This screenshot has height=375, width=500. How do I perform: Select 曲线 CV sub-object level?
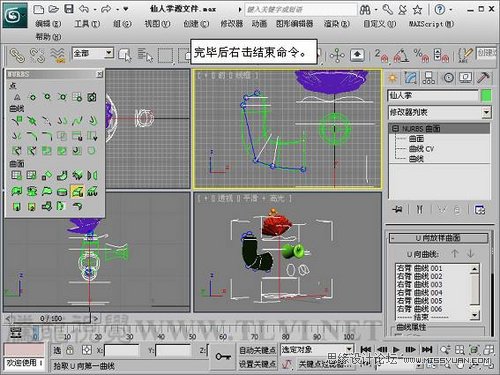(421, 149)
